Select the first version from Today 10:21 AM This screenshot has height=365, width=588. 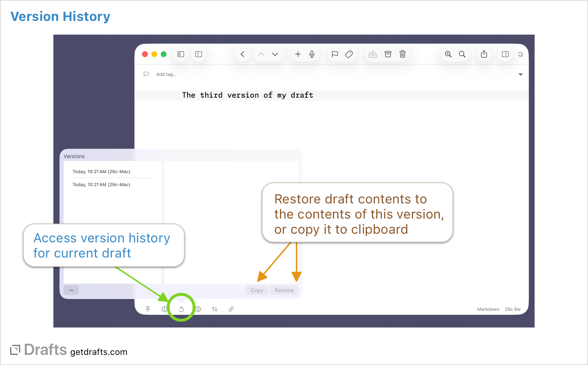pos(101,171)
